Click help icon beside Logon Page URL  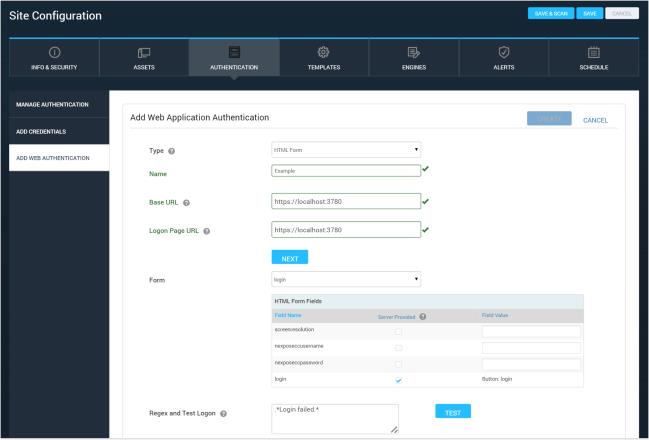click(x=207, y=231)
